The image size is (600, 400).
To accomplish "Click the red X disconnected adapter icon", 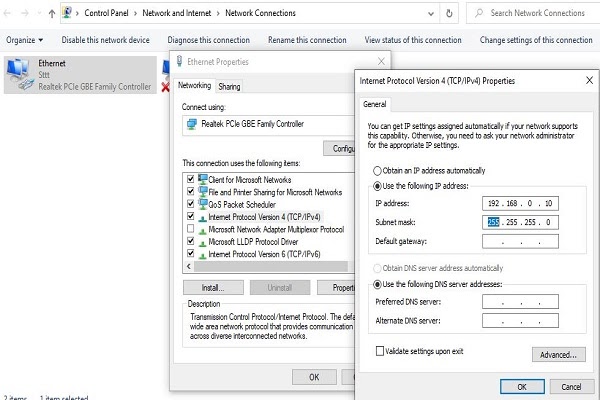I will coord(165,87).
